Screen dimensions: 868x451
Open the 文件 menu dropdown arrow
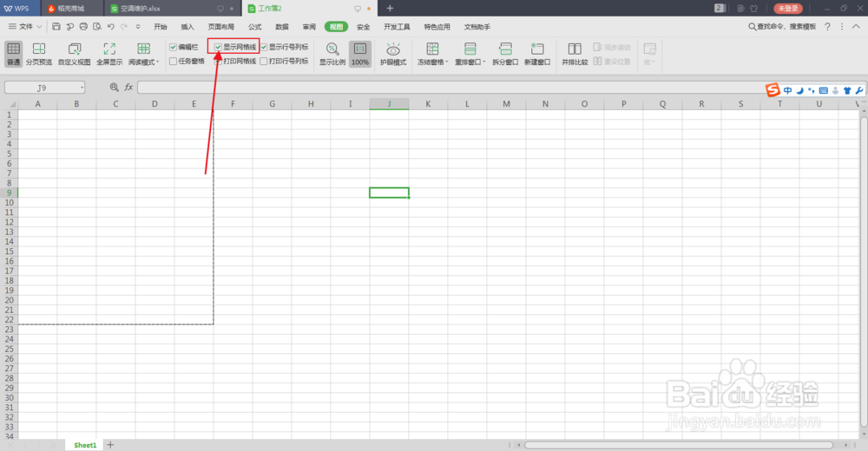click(39, 27)
